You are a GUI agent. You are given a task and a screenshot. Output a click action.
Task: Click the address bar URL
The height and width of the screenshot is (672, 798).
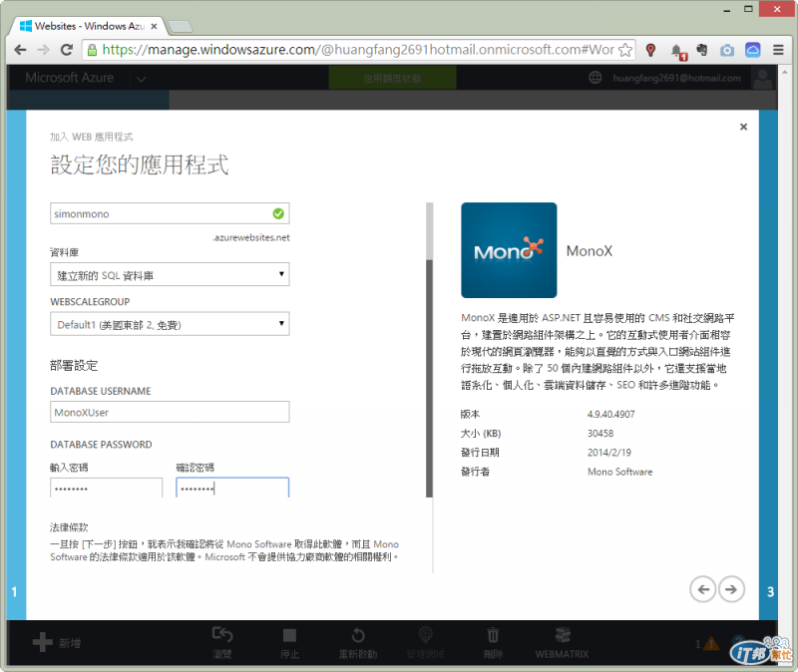(x=356, y=50)
